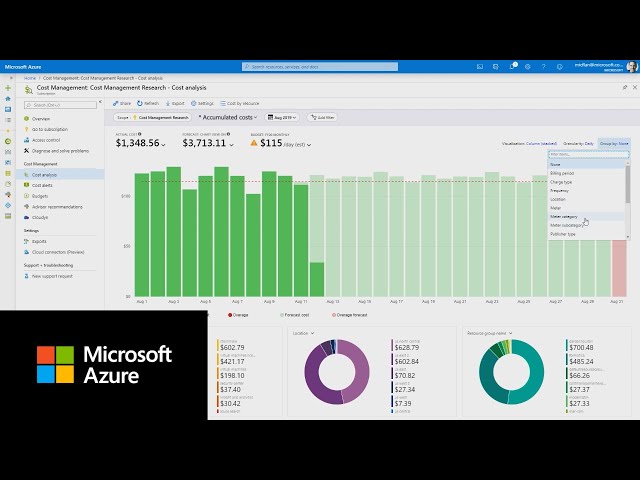Select Cost analysis in the resource menu
This screenshot has height=480, width=640.
pos(60,175)
